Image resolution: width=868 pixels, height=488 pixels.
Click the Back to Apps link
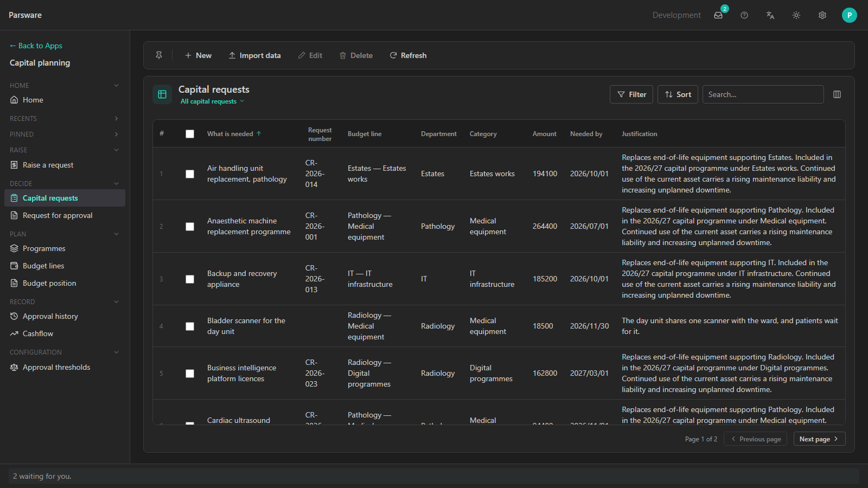[36, 46]
